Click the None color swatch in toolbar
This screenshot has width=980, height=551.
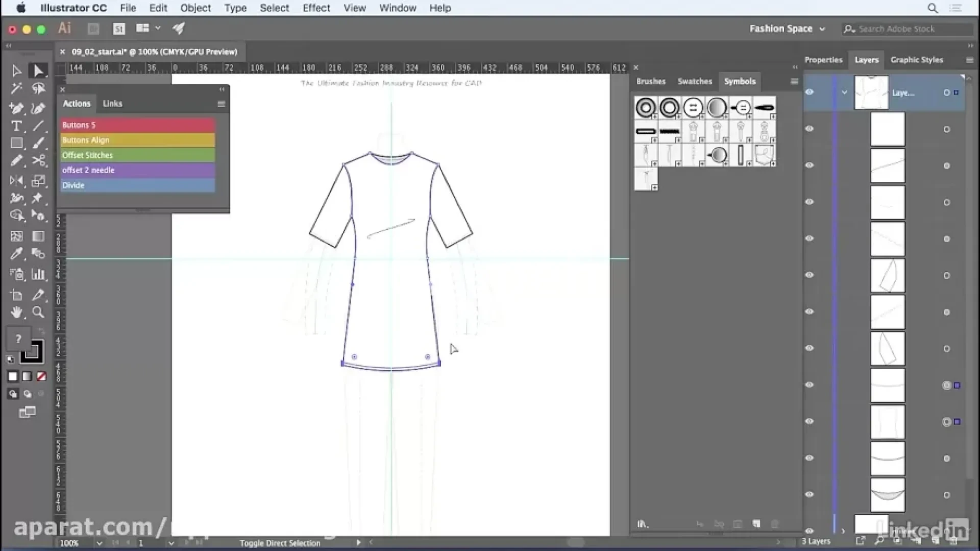point(41,377)
